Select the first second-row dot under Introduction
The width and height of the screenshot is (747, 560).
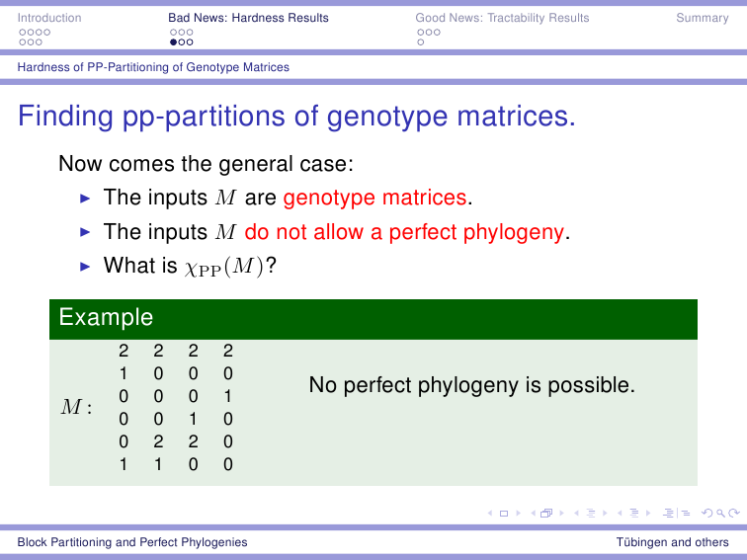(23, 42)
